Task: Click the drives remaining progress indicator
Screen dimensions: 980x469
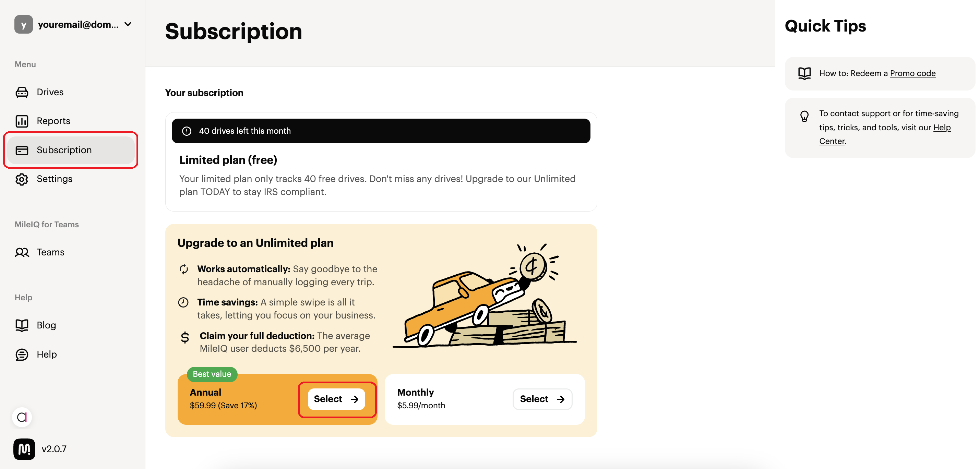Action: click(381, 131)
